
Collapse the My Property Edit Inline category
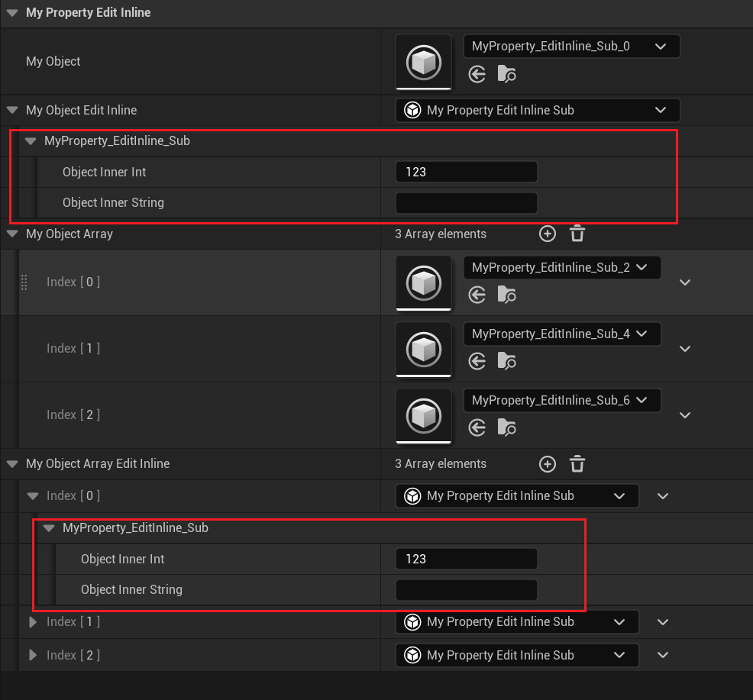(x=12, y=13)
